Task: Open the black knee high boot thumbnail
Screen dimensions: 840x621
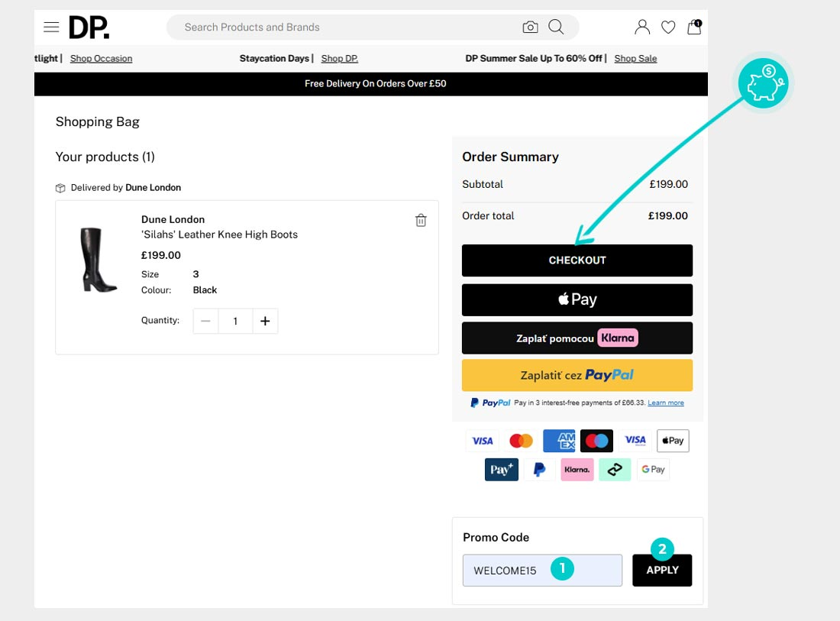Action: point(98,260)
